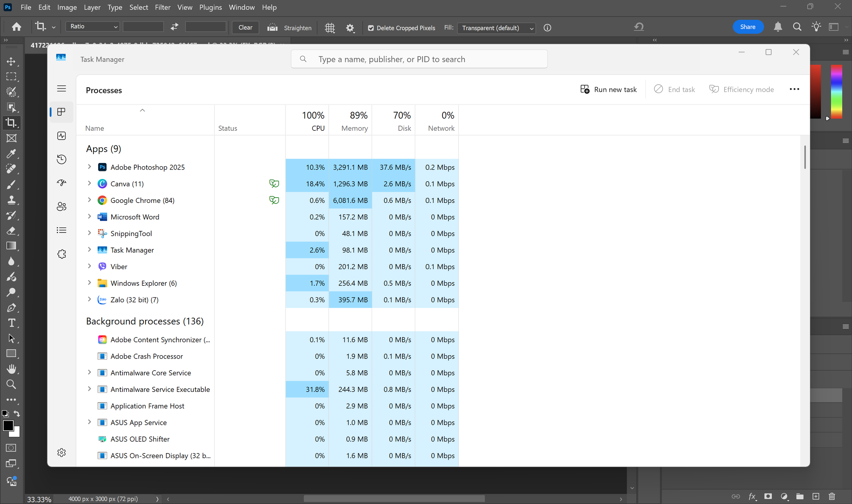Open Startup apps icon in Task Manager sidebar
The image size is (852, 504).
tap(62, 183)
